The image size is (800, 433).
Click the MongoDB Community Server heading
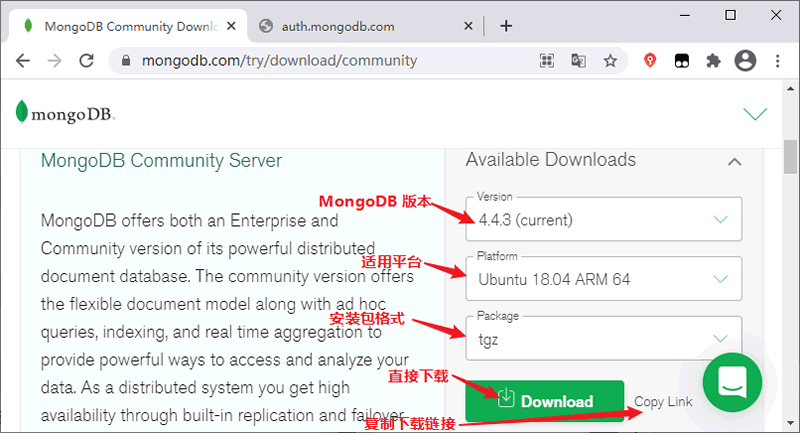tap(161, 161)
